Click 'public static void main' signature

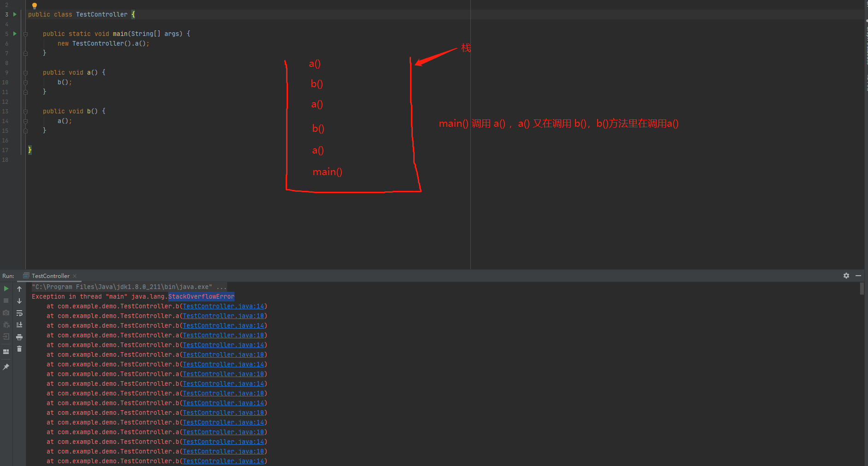coord(85,34)
